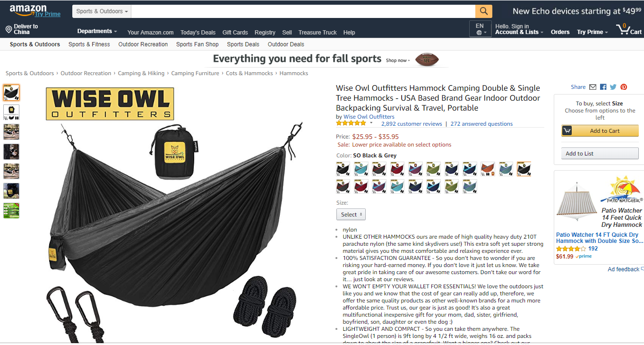Image resolution: width=644 pixels, height=345 pixels.
Task: Expand the Sports & Outdoors search category dropdown
Action: 102,11
